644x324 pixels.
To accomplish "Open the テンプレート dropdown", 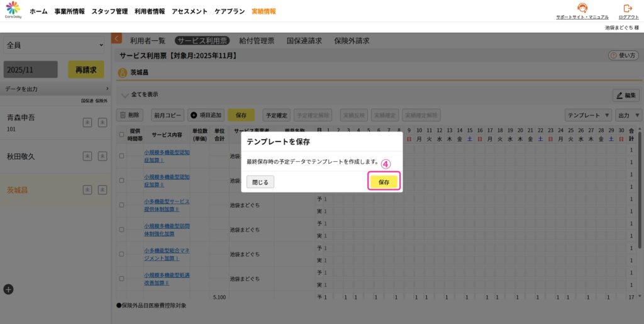I will point(588,115).
